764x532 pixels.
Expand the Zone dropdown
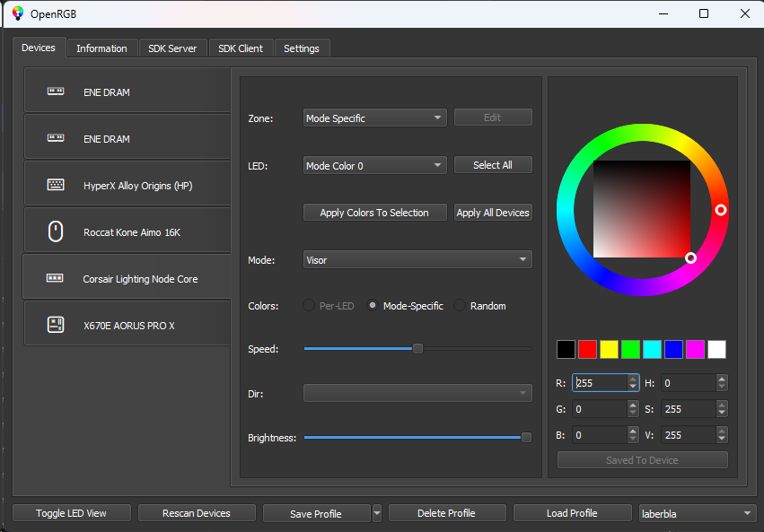pos(374,118)
